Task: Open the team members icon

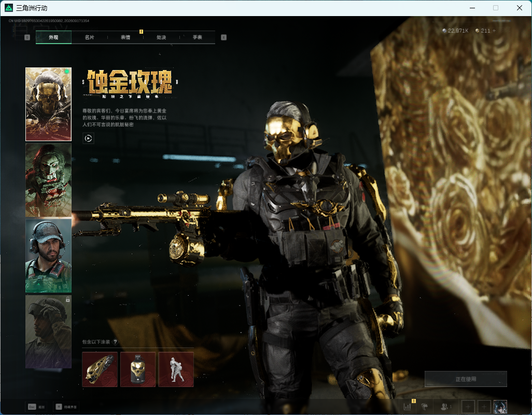Action: coord(445,407)
